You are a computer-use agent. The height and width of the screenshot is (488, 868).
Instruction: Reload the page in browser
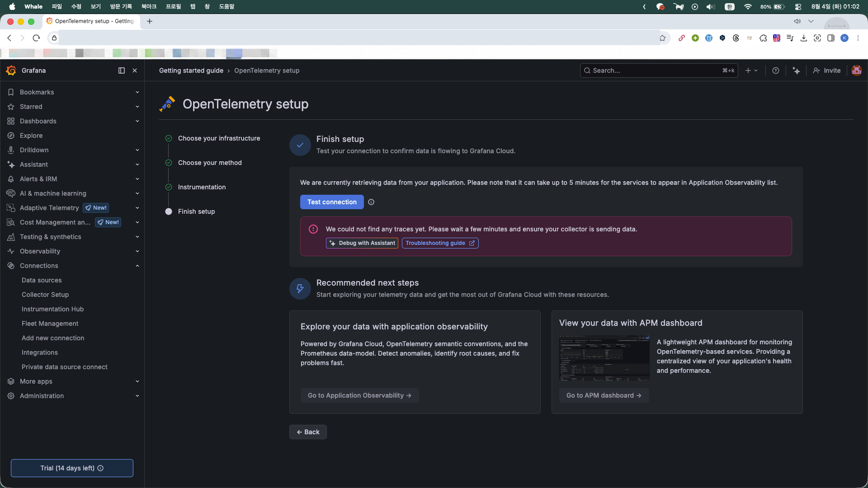37,38
